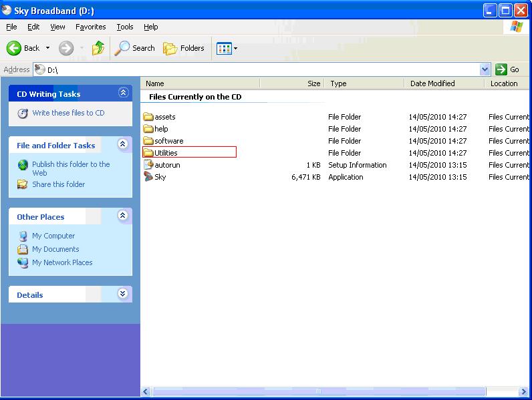This screenshot has width=532, height=400.
Task: Click the 'assets' folder name
Action: (165, 117)
